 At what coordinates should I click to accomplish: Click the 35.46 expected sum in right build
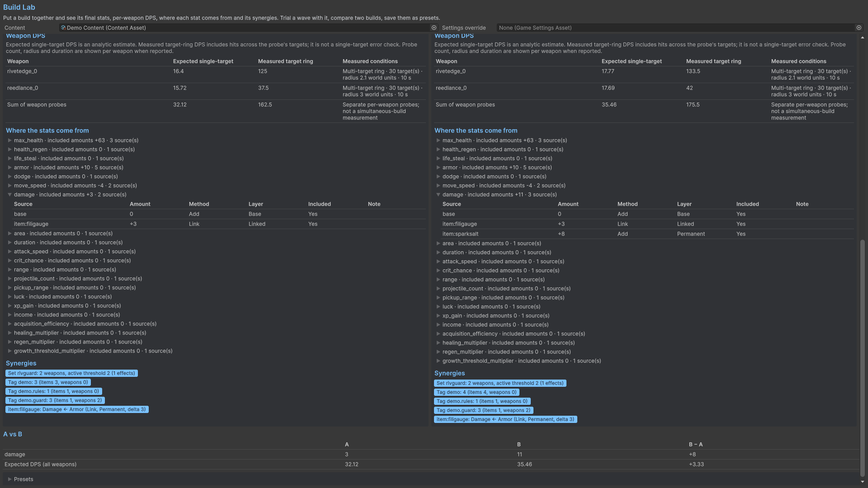pyautogui.click(x=609, y=105)
